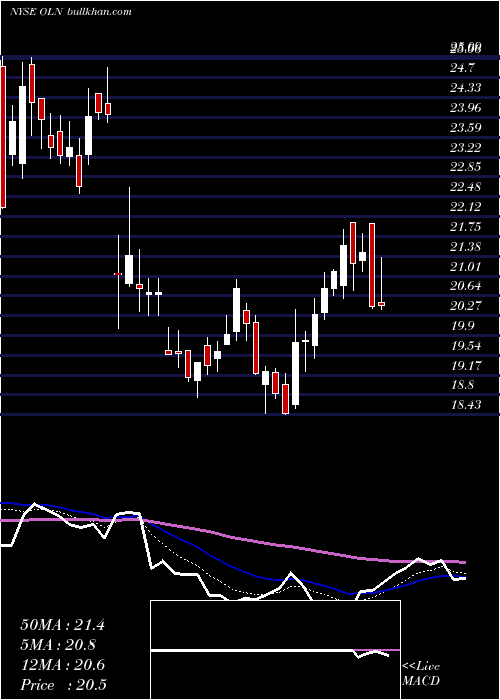The height and width of the screenshot is (700, 500).
Task: Select the 24.33 price axis label
Action: click(x=466, y=88)
